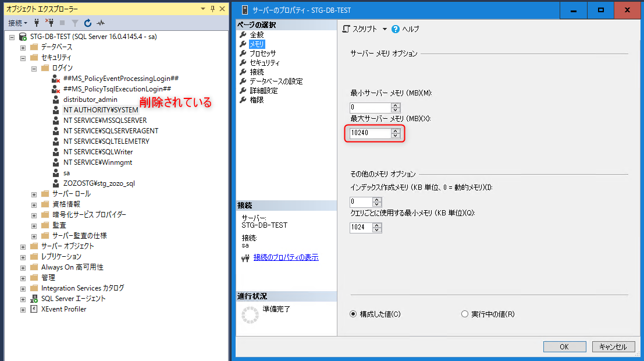Open the セキュリティ properties page
This screenshot has height=361, width=644.
click(x=265, y=62)
